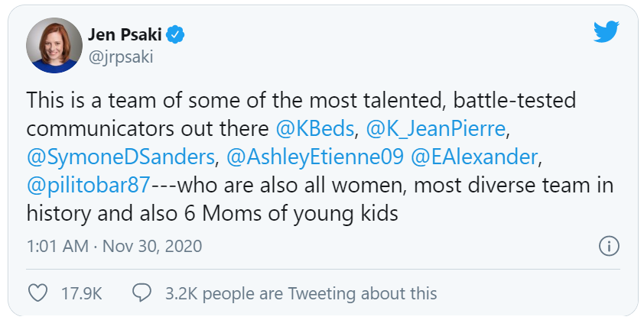Open the tweet info icon
The width and height of the screenshot is (644, 320).
[609, 246]
